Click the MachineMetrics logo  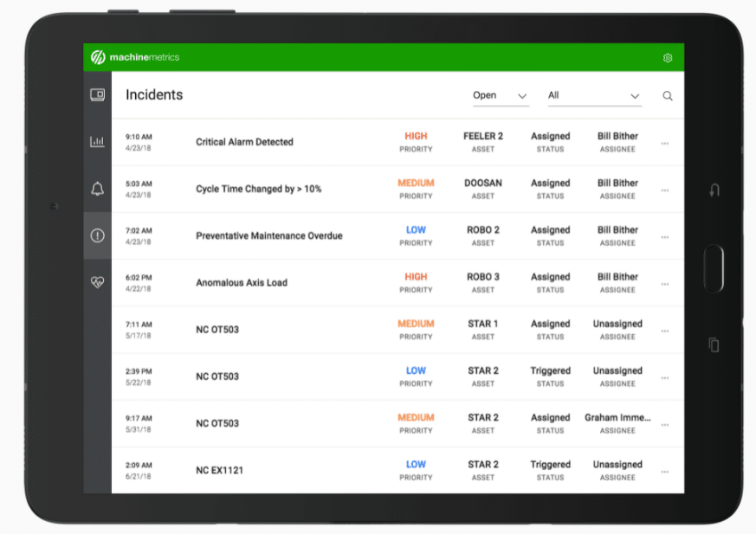[x=135, y=57]
